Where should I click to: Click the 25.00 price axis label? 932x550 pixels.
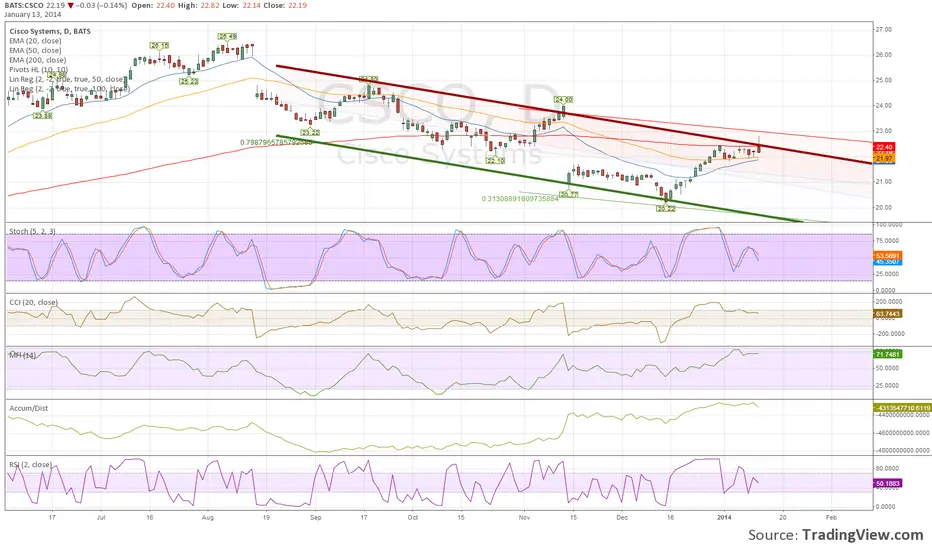884,80
